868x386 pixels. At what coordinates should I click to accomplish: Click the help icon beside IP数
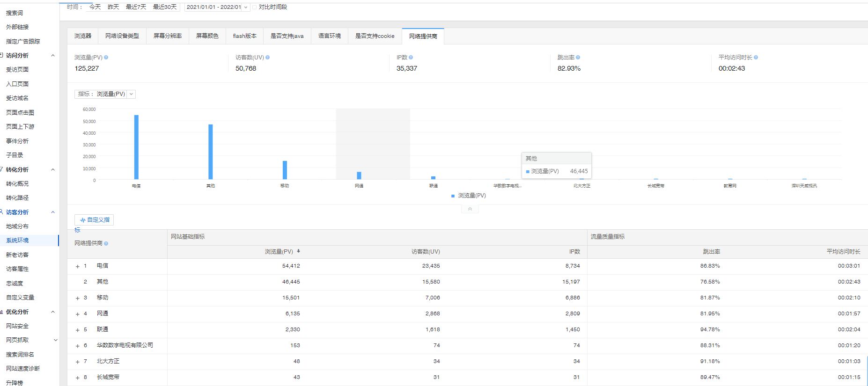point(411,58)
